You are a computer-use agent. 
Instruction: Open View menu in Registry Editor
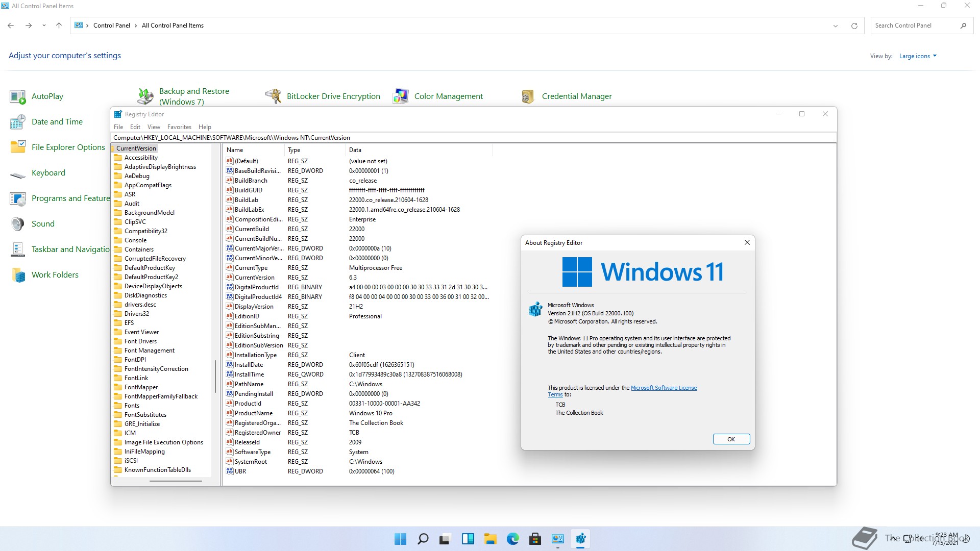(154, 127)
